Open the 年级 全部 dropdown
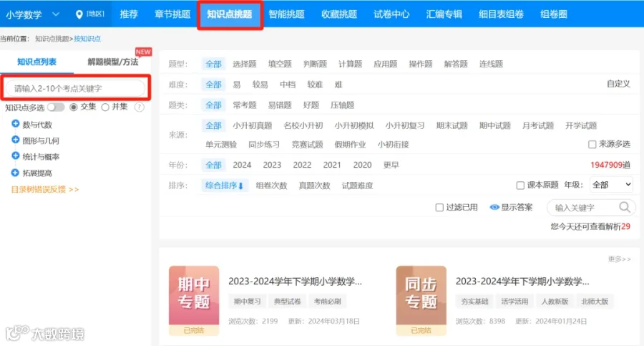 click(x=611, y=185)
